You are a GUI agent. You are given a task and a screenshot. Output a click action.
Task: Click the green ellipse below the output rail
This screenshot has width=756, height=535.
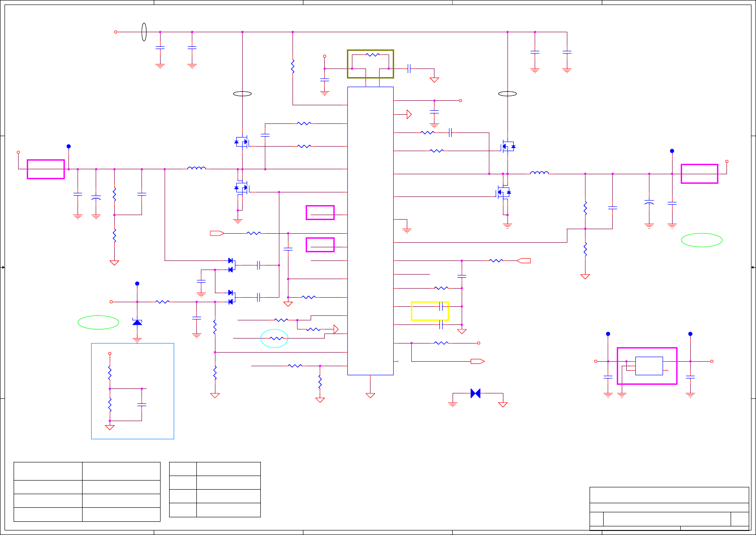[x=702, y=240]
